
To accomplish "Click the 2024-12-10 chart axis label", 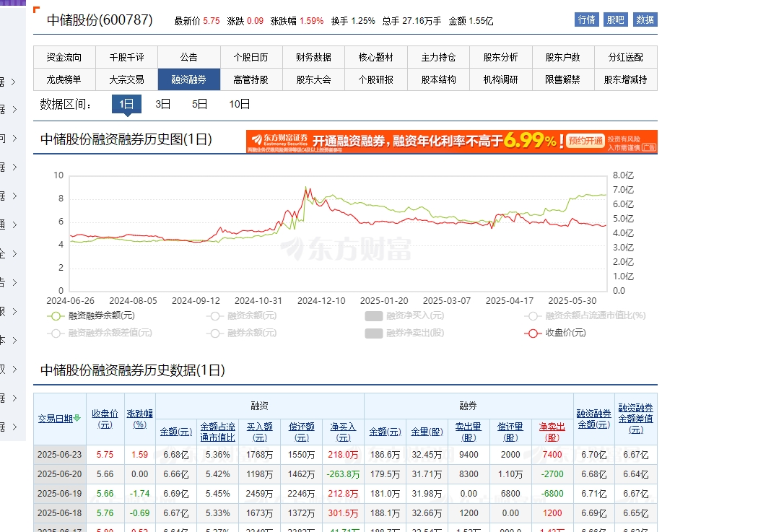I will (x=321, y=300).
